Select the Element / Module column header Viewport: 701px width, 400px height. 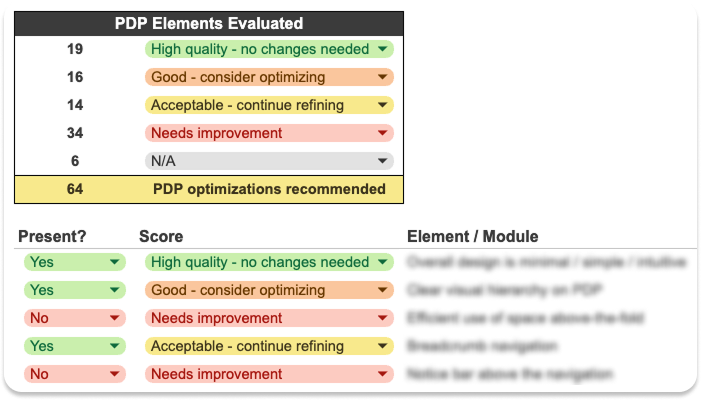(x=472, y=237)
